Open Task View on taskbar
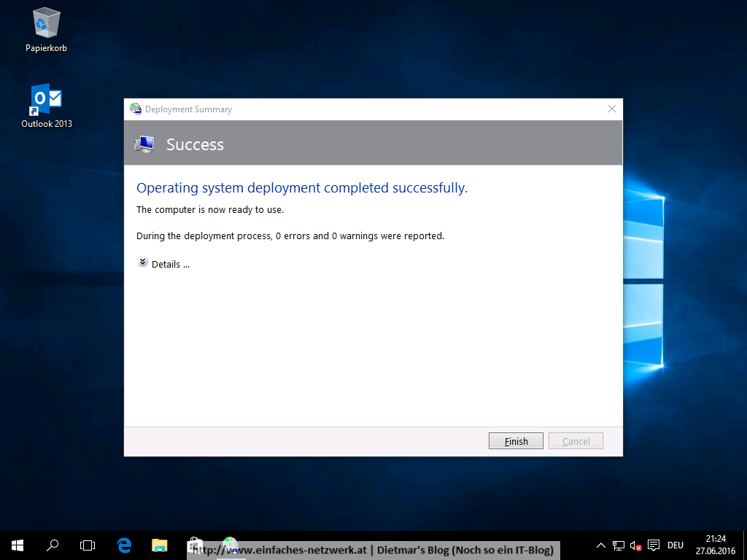Viewport: 747px width, 560px height. pyautogui.click(x=88, y=545)
